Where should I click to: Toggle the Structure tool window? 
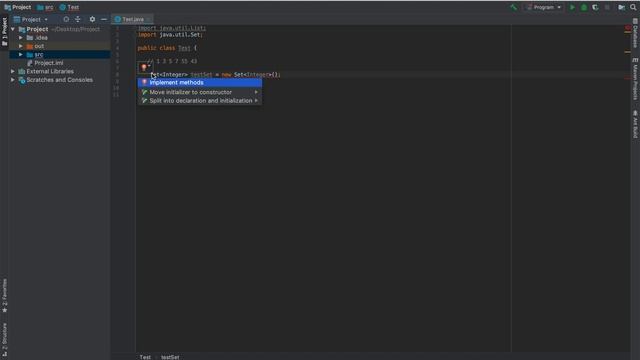click(x=4, y=340)
